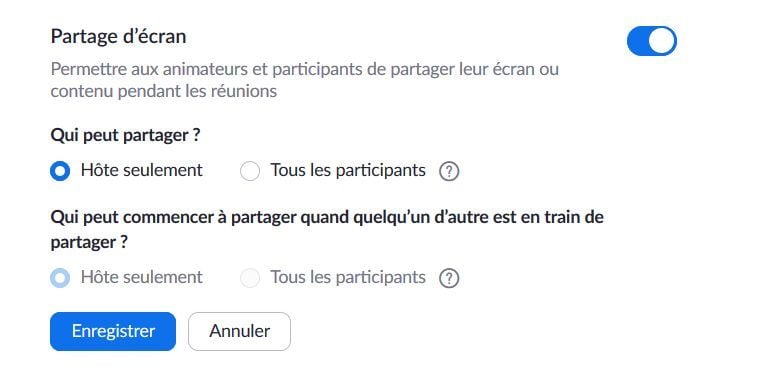
Task: Click the grey 'Permettre aux animateurs' description text
Action: [305, 70]
